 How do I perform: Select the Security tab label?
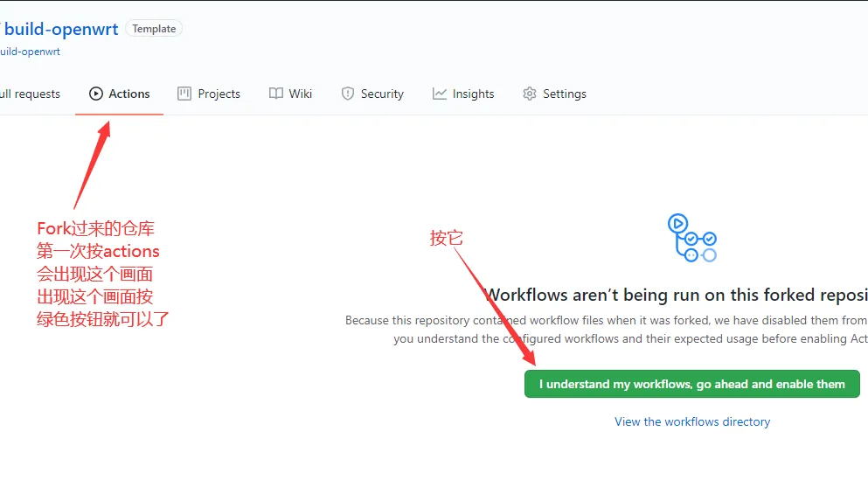[382, 94]
